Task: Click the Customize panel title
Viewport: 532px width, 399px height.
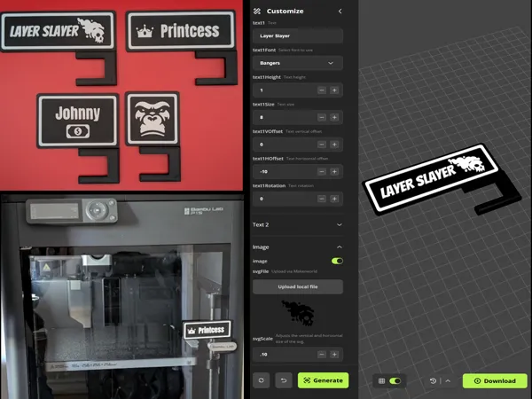Action: click(285, 12)
